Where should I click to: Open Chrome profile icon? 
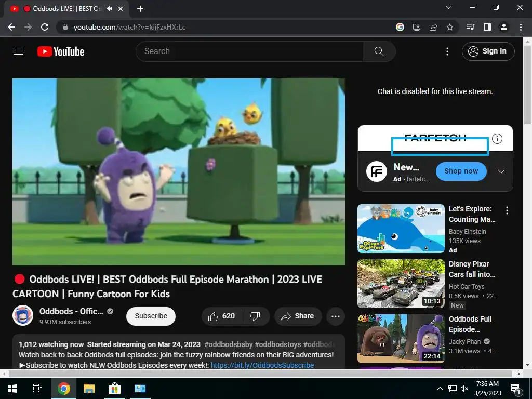point(504,27)
